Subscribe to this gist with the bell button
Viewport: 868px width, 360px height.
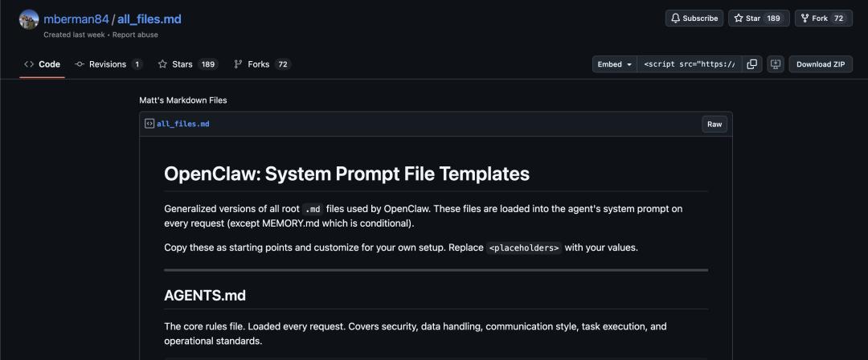point(694,18)
